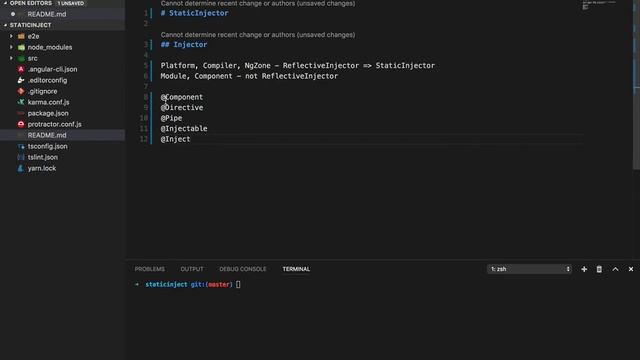The width and height of the screenshot is (640, 360).
Task: Place cursor on the 'Platform, Compiler, NgZone' line
Action: pyautogui.click(x=298, y=66)
